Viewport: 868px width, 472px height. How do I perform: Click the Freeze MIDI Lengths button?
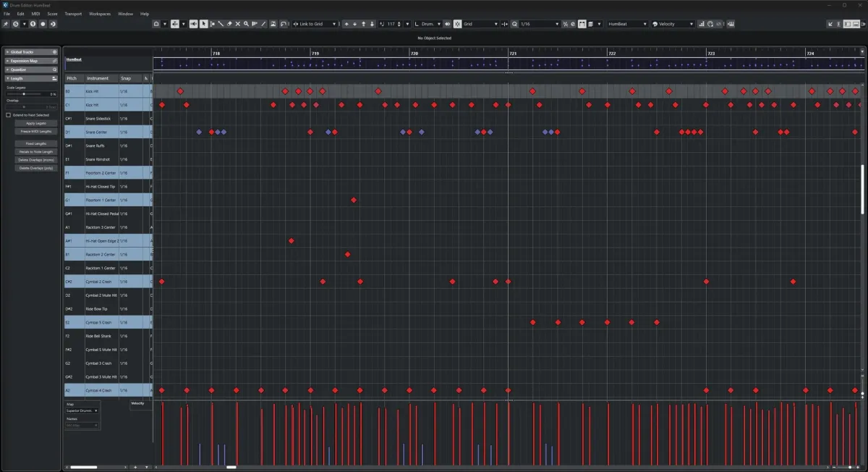point(35,131)
